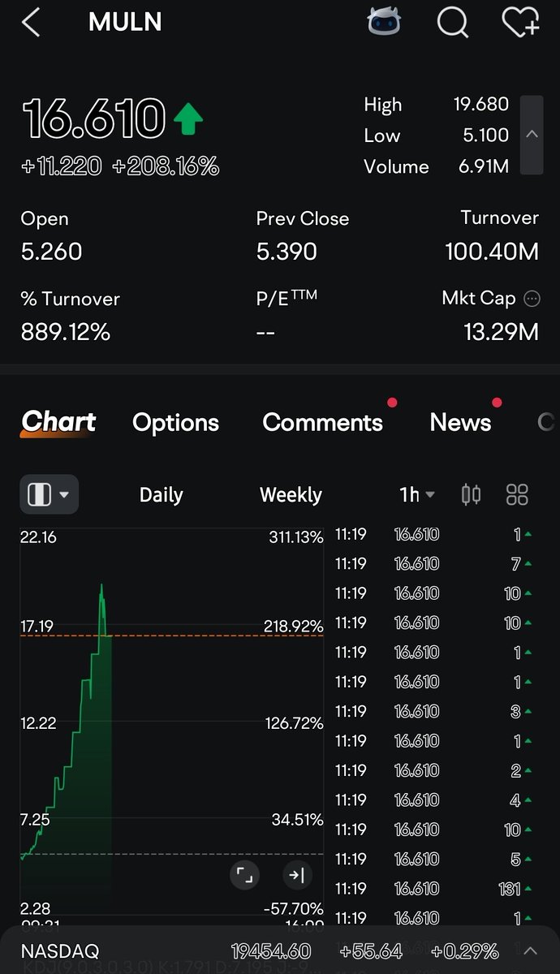Viewport: 560px width, 974px height.
Task: Expand the NASDAQ index bar chevron
Action: (x=530, y=950)
